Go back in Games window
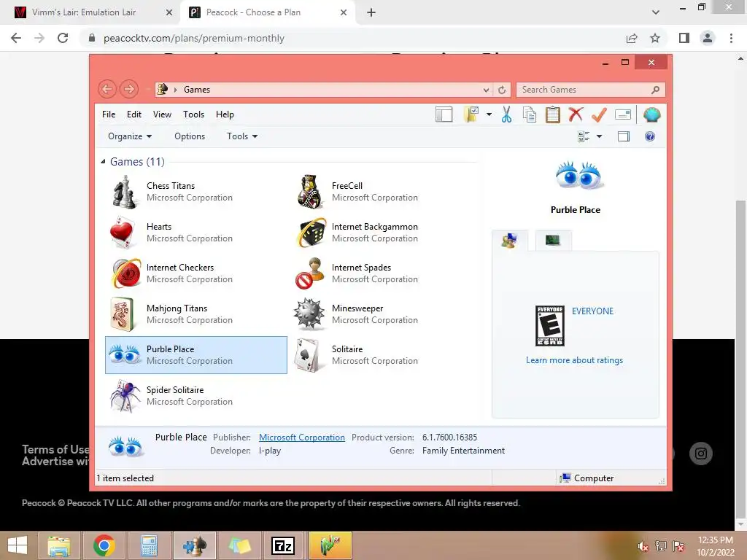The height and width of the screenshot is (560, 747). 107,89
